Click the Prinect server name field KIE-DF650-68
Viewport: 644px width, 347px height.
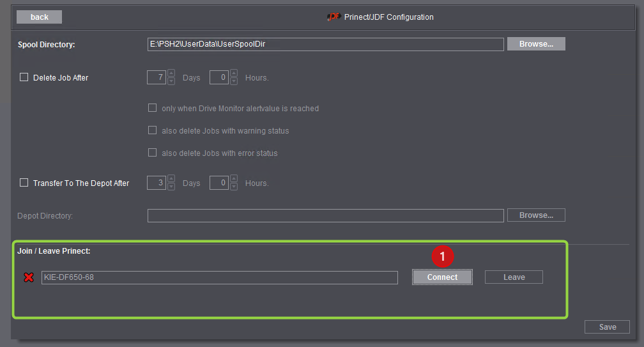point(219,277)
